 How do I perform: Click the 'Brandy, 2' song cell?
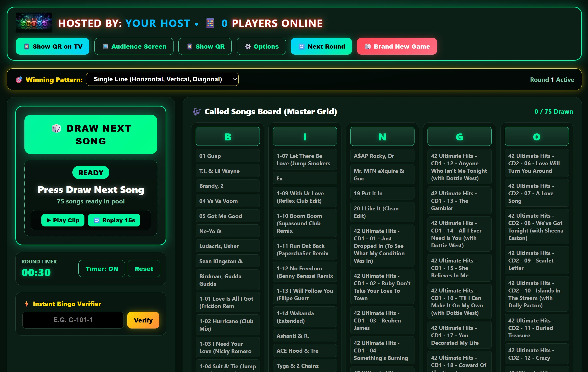coord(227,186)
